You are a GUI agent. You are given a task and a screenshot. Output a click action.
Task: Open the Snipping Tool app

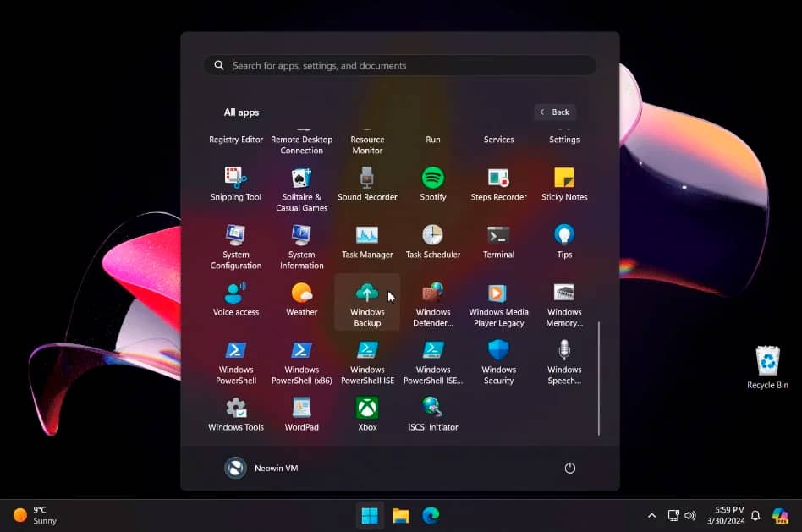(236, 184)
